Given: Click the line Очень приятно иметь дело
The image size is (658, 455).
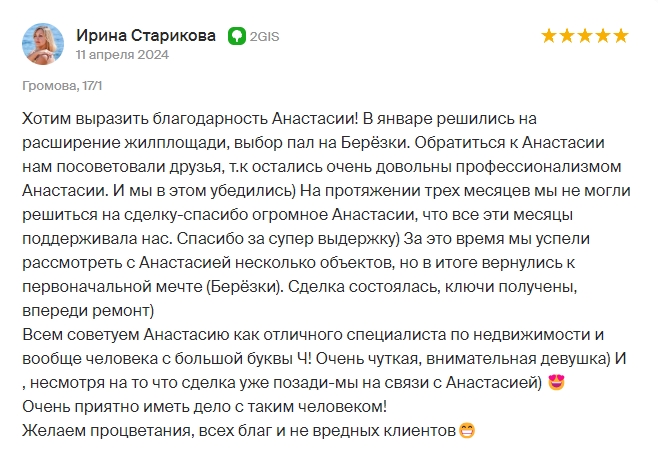Looking at the screenshot, I should click(204, 406).
